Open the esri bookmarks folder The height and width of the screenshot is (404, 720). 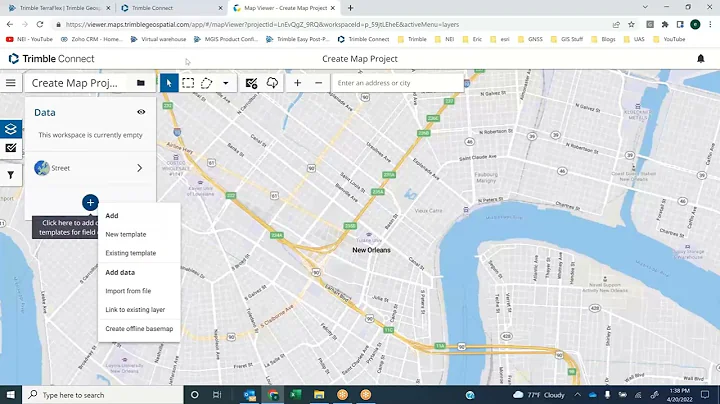[x=500, y=39]
